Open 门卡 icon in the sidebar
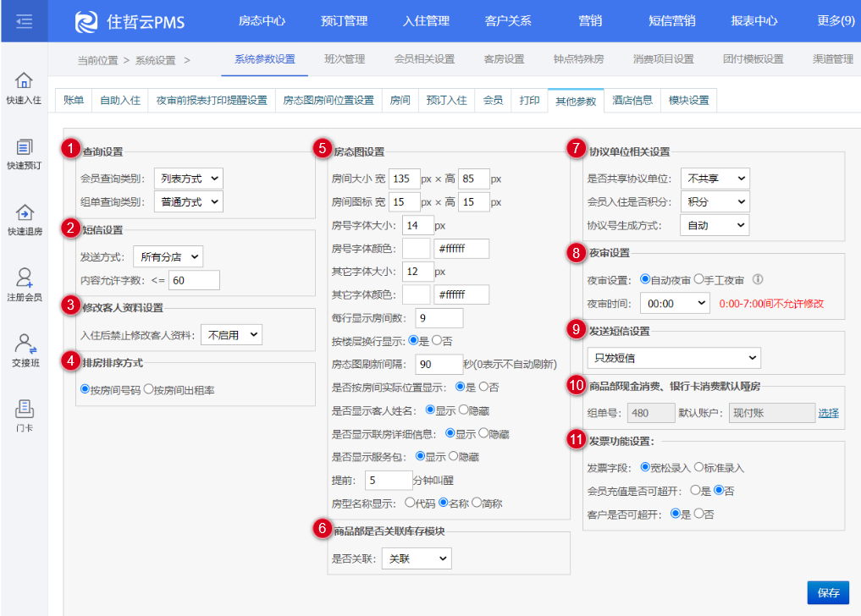Screen dimensions: 861x616 (x=25, y=409)
